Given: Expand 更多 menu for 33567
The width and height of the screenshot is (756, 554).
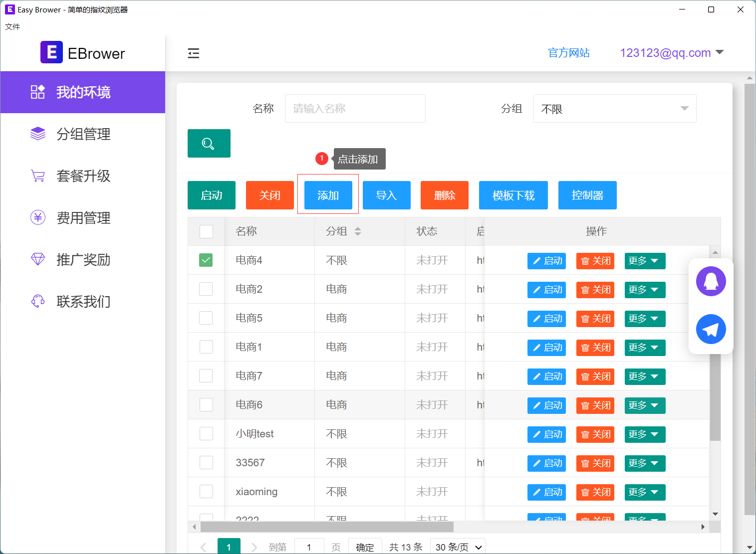Looking at the screenshot, I should 645,463.
